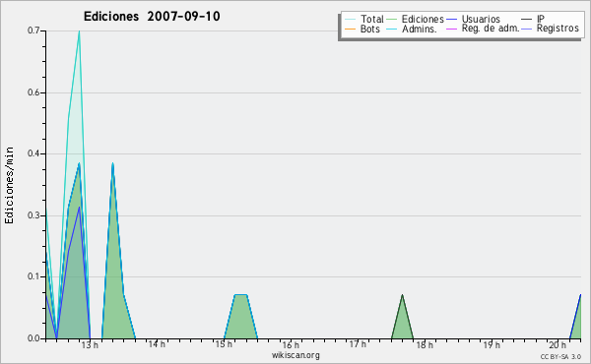The height and width of the screenshot is (364, 591).
Task: Click the Ediciones/min y-axis label
Action: (x=9, y=185)
